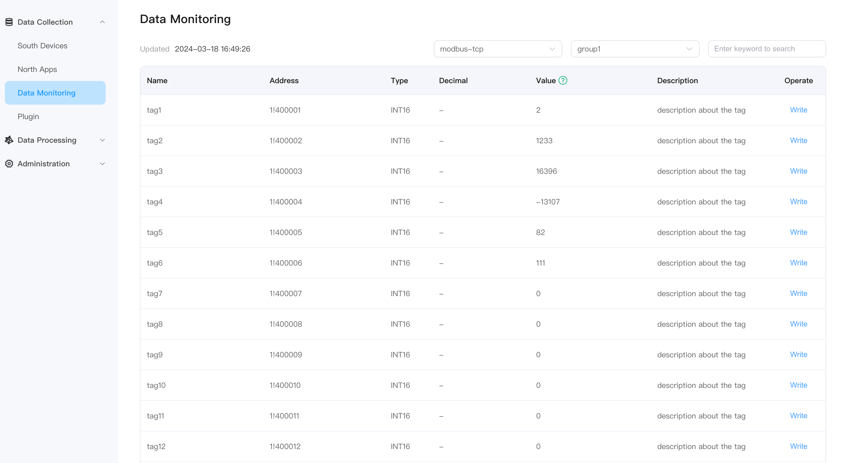Click the Data Processing icon in sidebar
Image resolution: width=868 pixels, height=463 pixels.
(x=9, y=140)
